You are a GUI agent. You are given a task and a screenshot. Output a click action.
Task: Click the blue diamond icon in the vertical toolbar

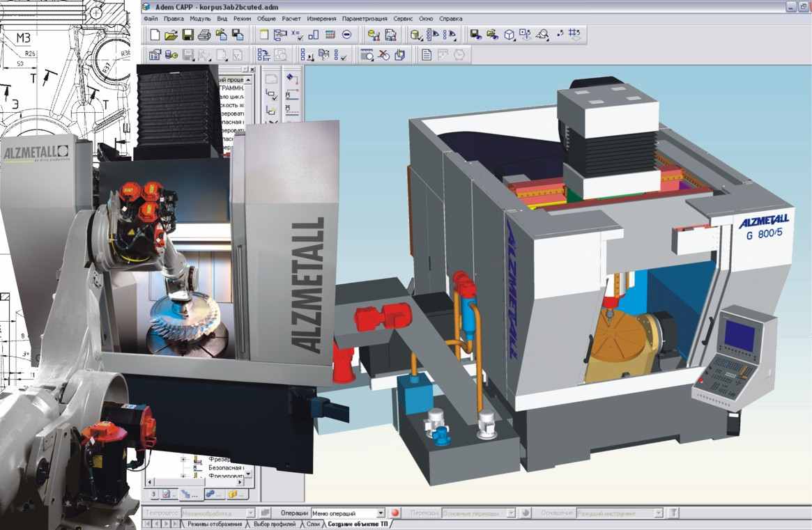[291, 79]
